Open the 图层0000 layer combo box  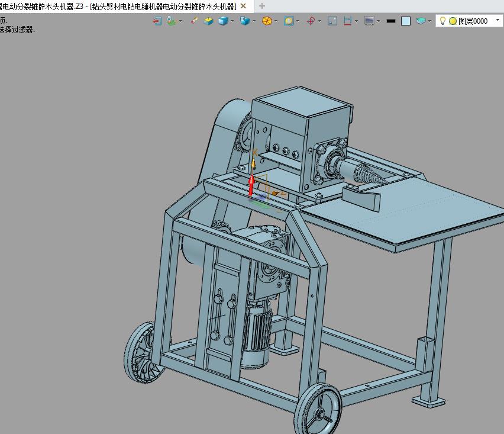coord(470,21)
